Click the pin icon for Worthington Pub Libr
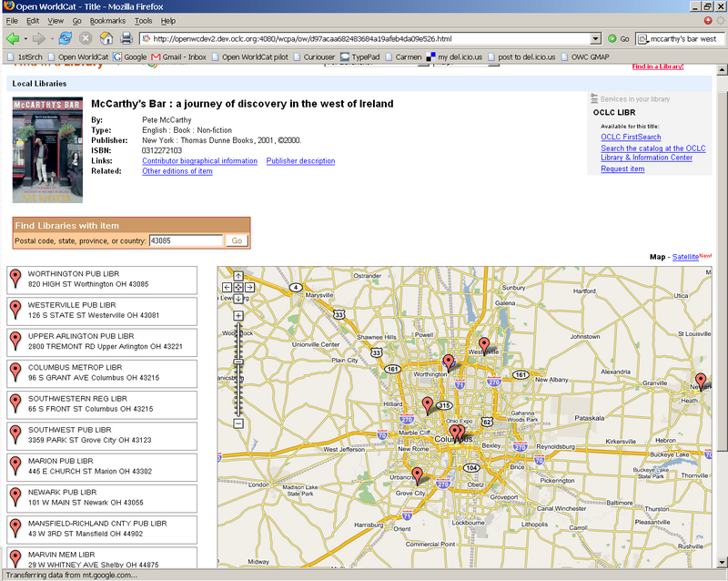 point(15,279)
